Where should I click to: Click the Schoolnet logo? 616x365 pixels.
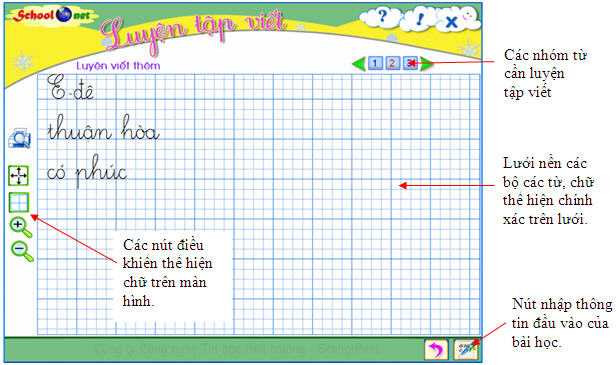point(52,15)
